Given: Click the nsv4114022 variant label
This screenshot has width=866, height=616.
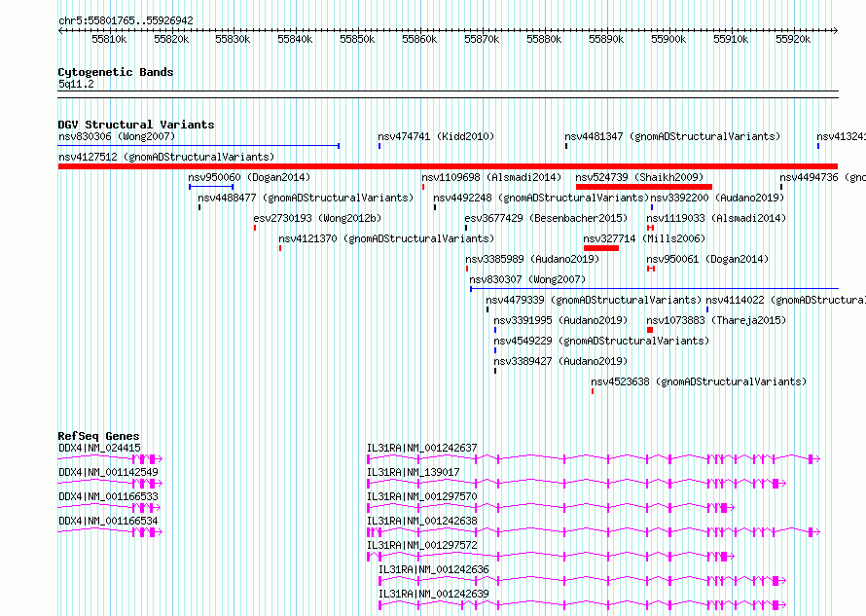Looking at the screenshot, I should pyautogui.click(x=786, y=300).
